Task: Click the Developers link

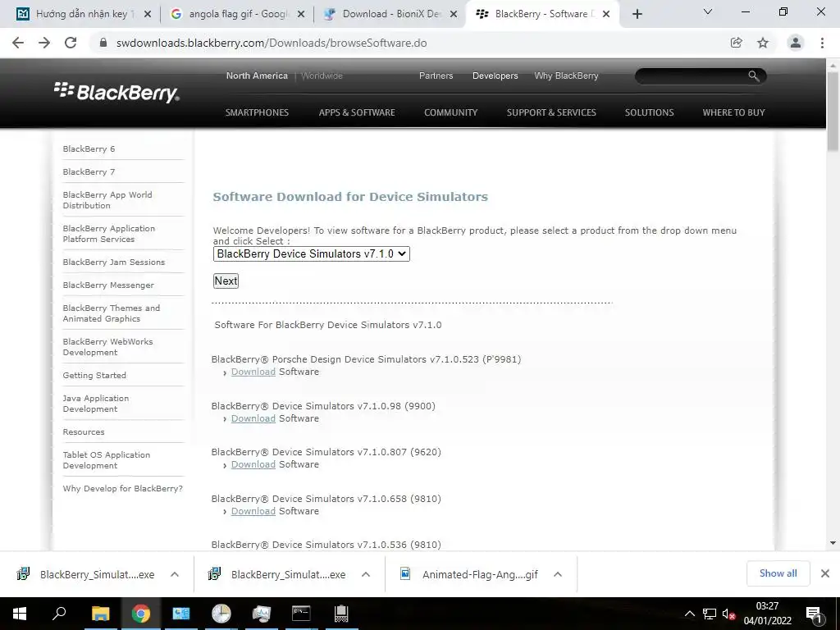Action: [x=495, y=75]
